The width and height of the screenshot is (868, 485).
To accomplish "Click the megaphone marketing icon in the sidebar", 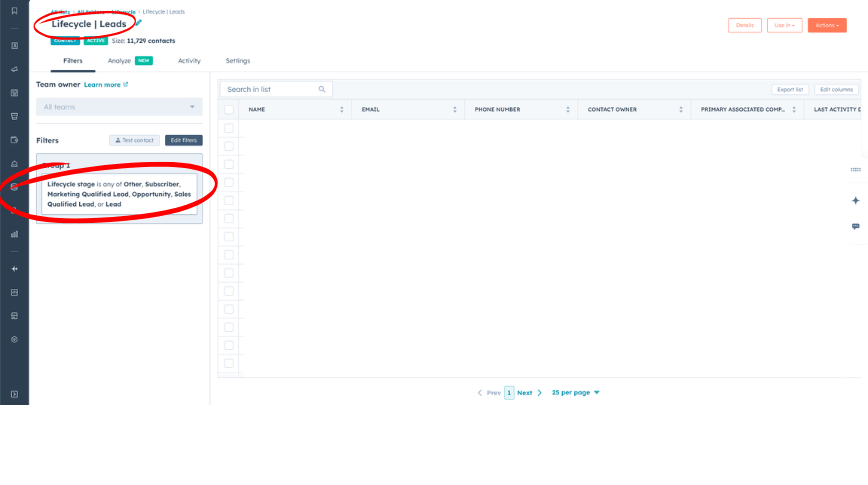I will tap(14, 69).
